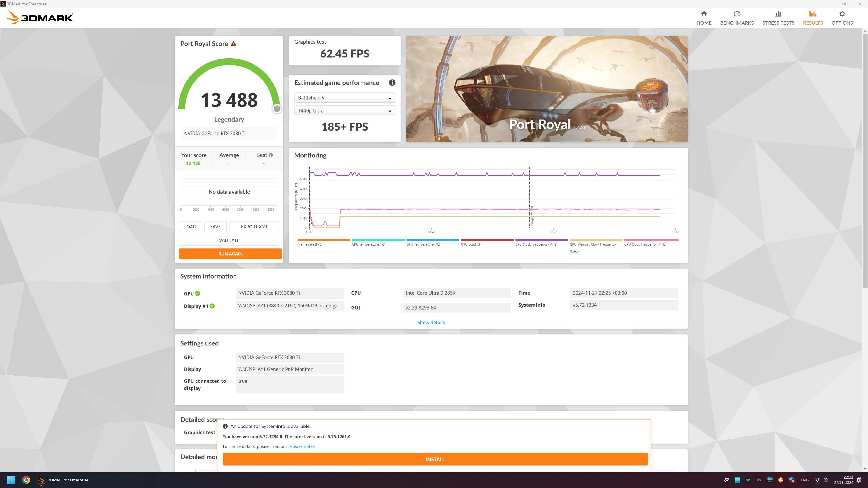This screenshot has height=488, width=868.
Task: Toggle GPU Load (%) legend series
Action: (471, 244)
